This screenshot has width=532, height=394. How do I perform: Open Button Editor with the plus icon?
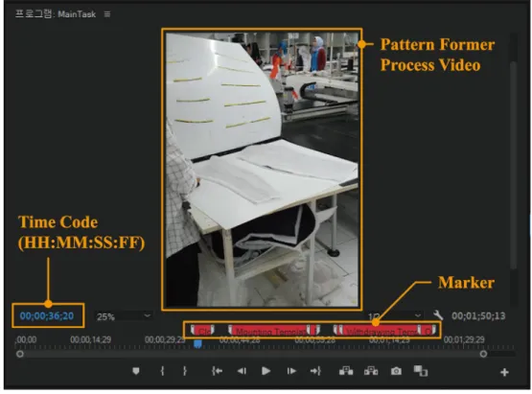pos(504,372)
